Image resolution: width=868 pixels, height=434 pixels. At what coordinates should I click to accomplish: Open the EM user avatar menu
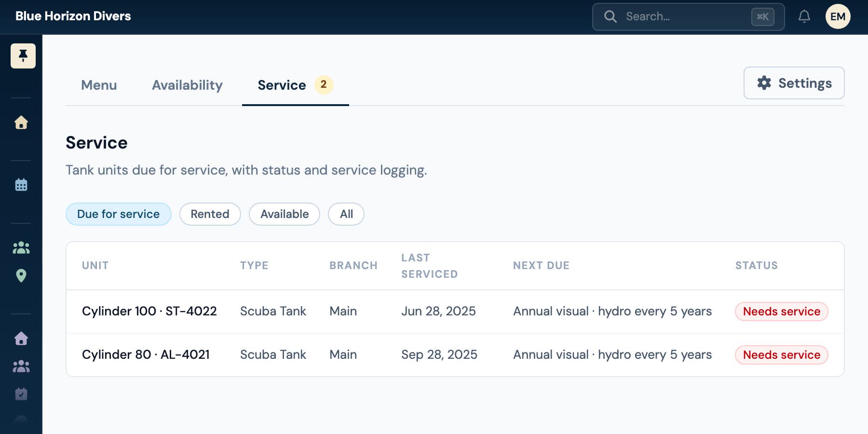point(838,16)
